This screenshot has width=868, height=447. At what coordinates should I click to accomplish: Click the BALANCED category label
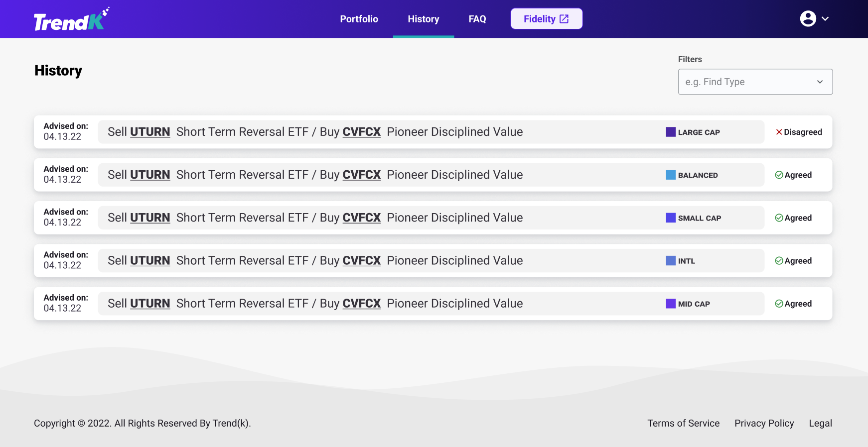point(698,175)
